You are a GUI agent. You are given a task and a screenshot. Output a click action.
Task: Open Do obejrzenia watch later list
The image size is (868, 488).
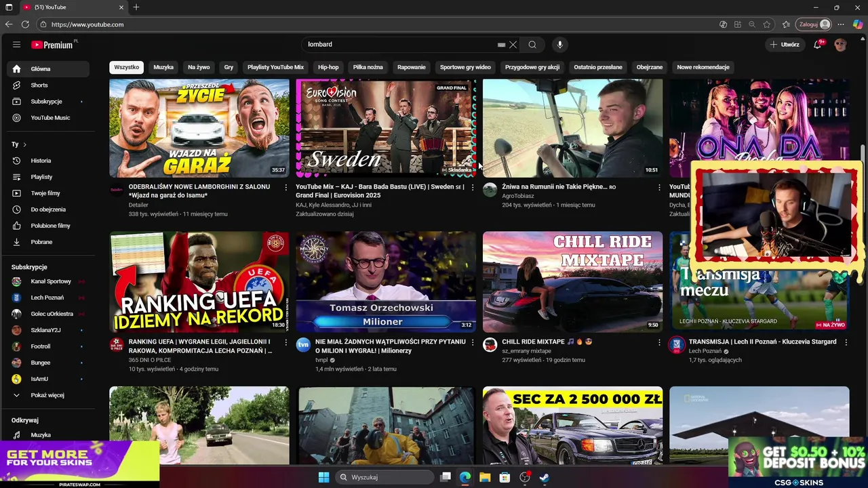pyautogui.click(x=47, y=209)
